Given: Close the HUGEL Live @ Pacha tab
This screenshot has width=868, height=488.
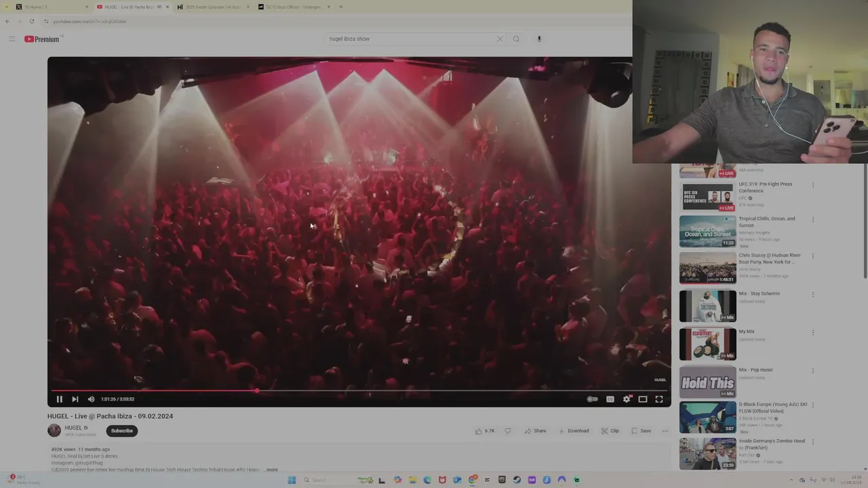Looking at the screenshot, I should (167, 7).
